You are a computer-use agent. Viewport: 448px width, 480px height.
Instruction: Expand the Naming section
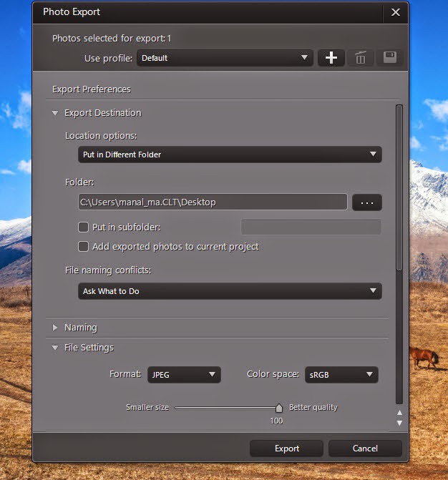click(x=55, y=328)
